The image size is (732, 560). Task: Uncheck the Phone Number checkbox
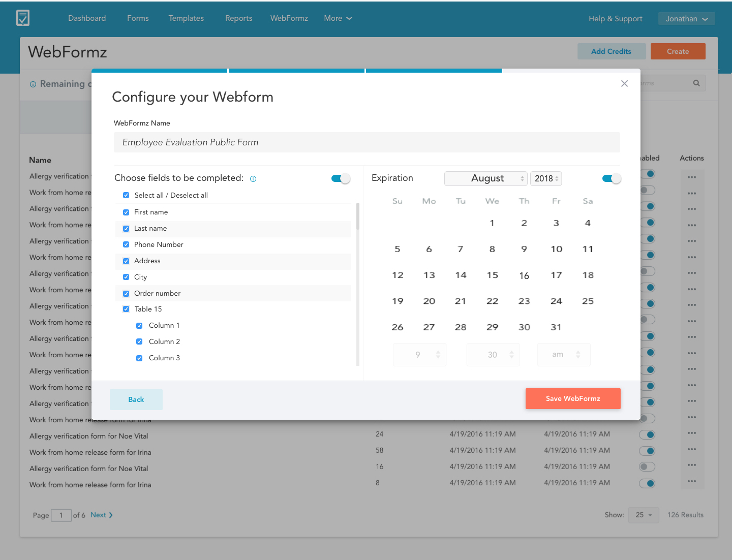coord(126,244)
